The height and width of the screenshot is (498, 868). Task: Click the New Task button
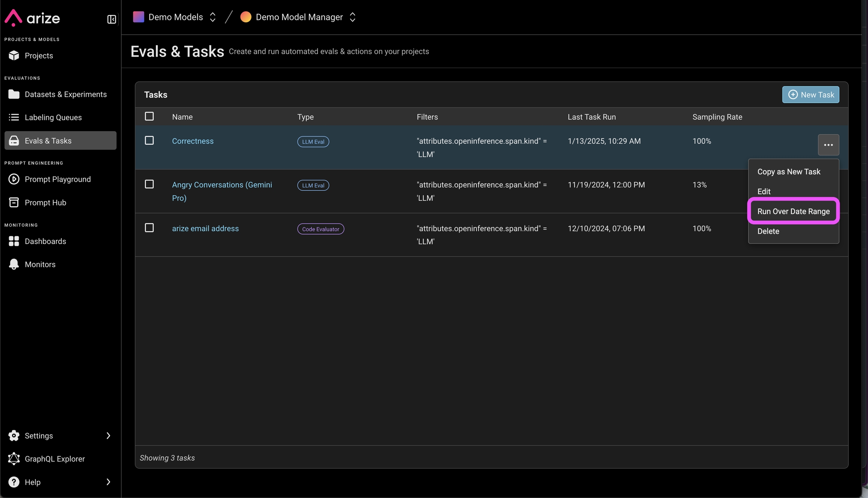pos(810,95)
